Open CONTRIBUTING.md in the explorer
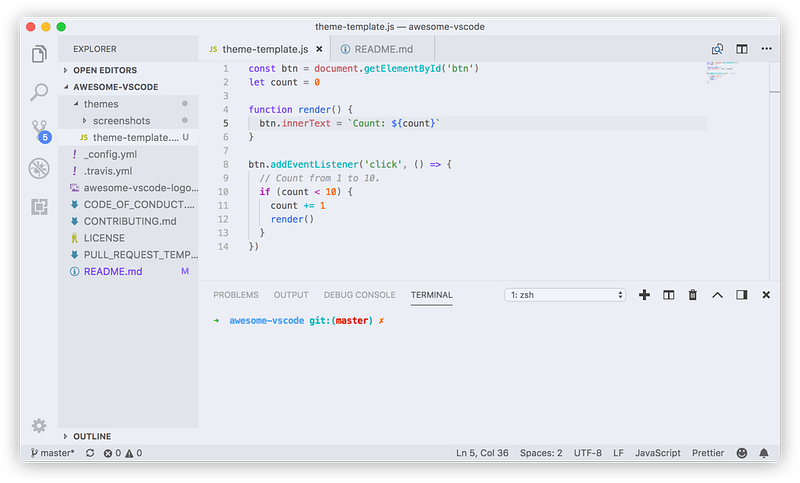The height and width of the screenshot is (483, 800). click(x=128, y=221)
